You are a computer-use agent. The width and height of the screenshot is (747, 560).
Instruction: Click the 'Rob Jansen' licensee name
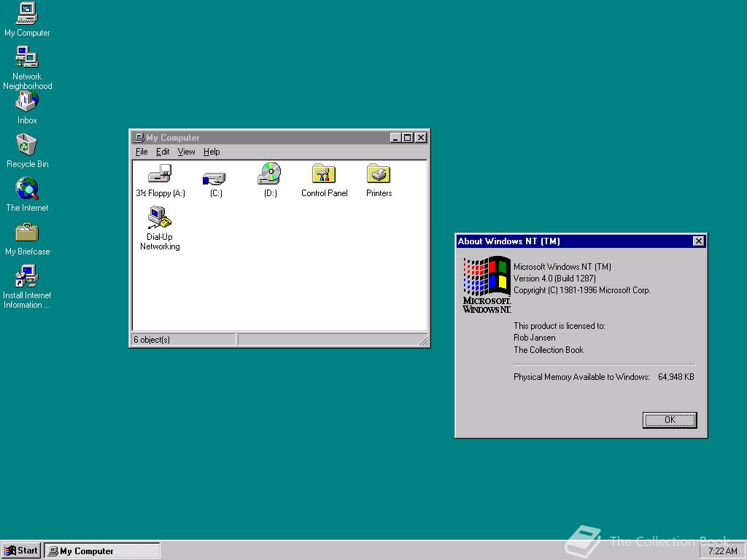[x=535, y=338]
